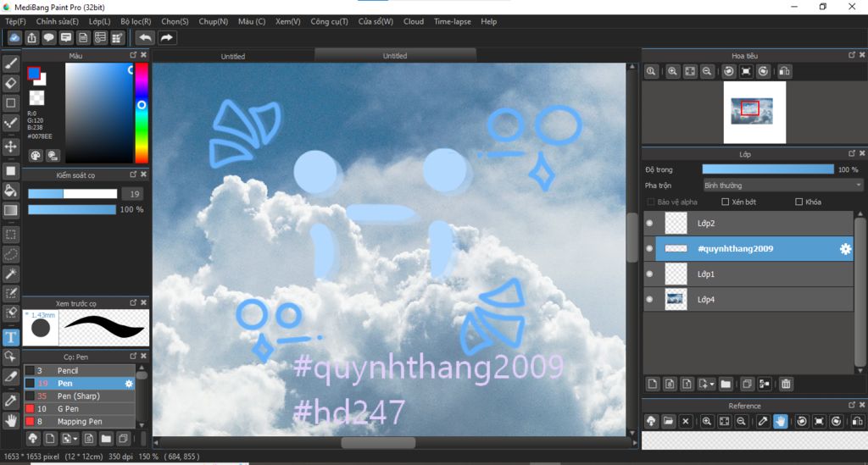Image resolution: width=868 pixels, height=465 pixels.
Task: Select the hand icon in Reference panel
Action: [781, 421]
